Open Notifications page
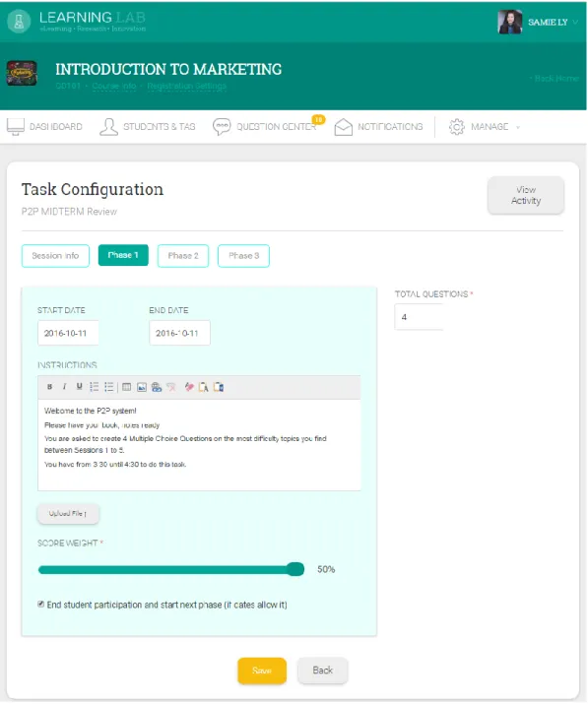Screen dimensions: 588x704 point(378,127)
